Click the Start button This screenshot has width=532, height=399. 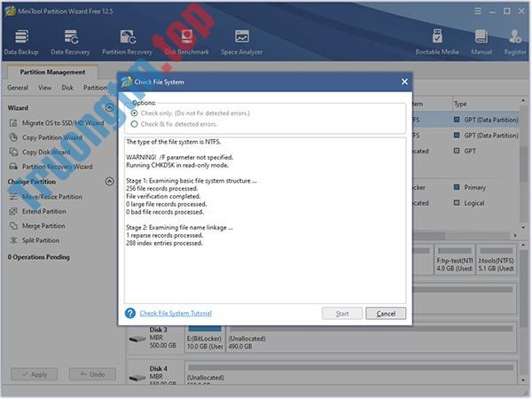click(x=342, y=314)
